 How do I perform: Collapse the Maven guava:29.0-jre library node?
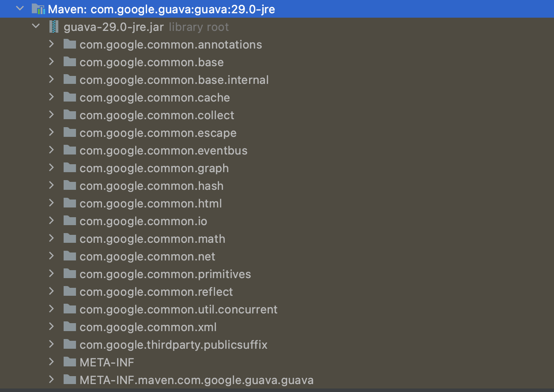pyautogui.click(x=19, y=9)
